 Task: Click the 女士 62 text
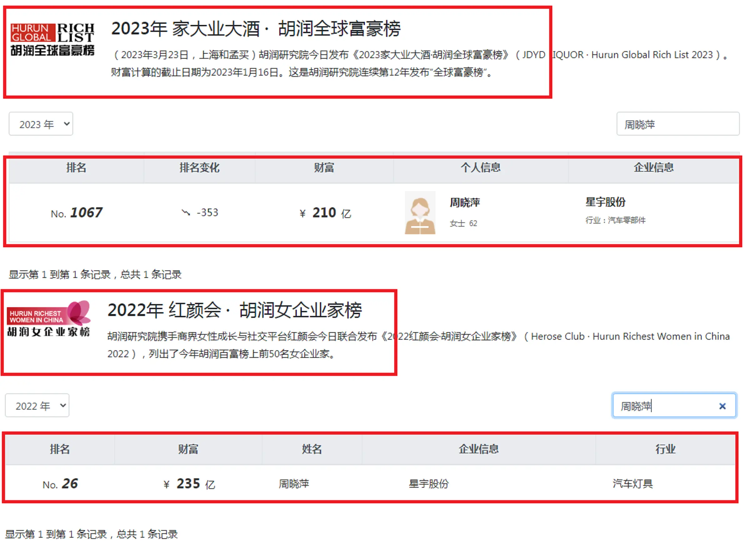coord(463,224)
